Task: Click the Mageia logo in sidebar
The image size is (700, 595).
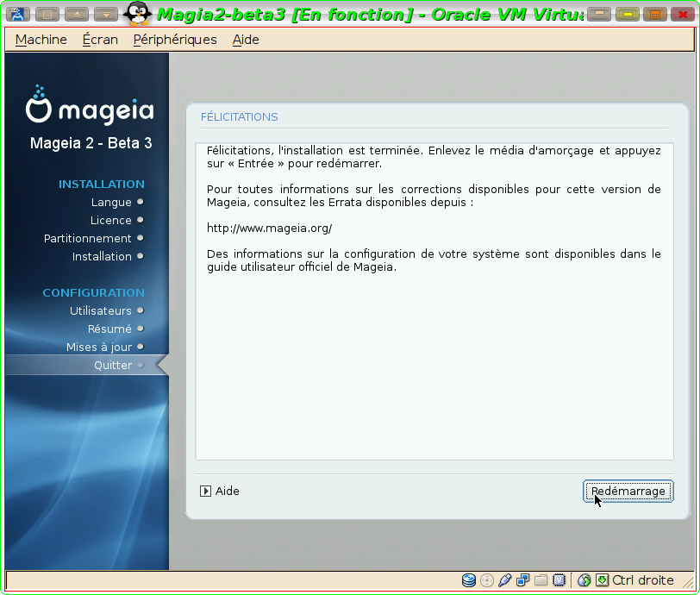Action: [90, 105]
